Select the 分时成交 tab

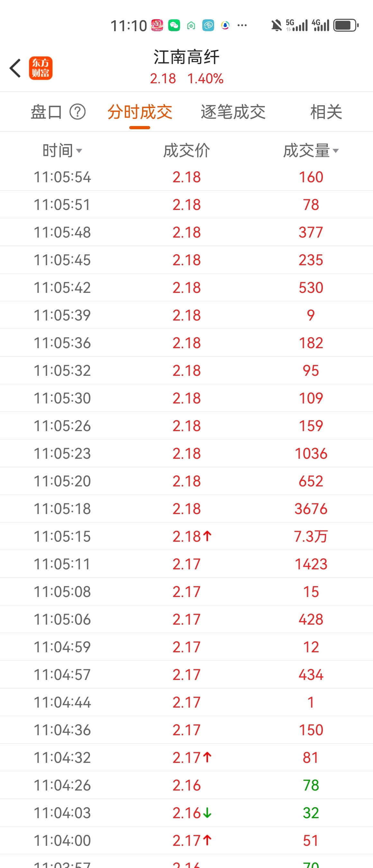point(140,112)
